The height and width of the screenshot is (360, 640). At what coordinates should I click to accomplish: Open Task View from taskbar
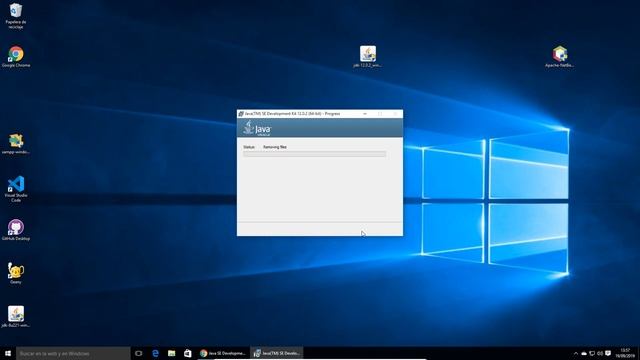click(x=138, y=353)
